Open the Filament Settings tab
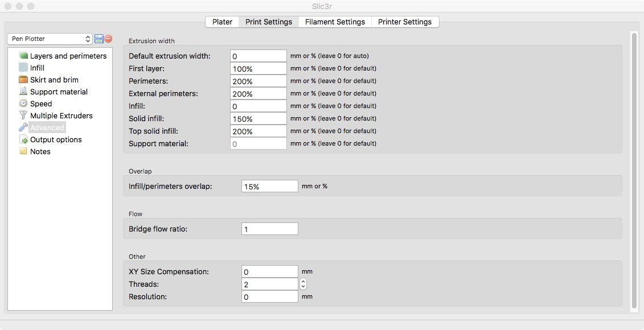Image resolution: width=644 pixels, height=330 pixels. point(335,22)
